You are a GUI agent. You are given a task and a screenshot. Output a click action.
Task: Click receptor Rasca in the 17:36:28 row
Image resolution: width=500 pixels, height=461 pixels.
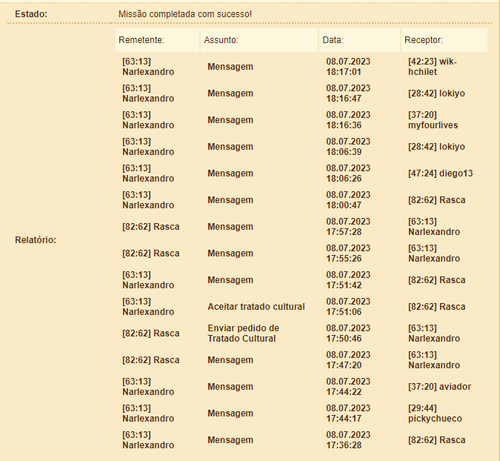(437, 440)
